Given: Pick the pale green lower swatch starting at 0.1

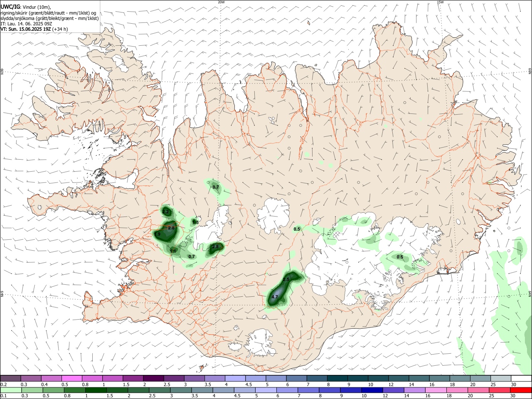Looking at the screenshot, I should pyautogui.click(x=10, y=390).
